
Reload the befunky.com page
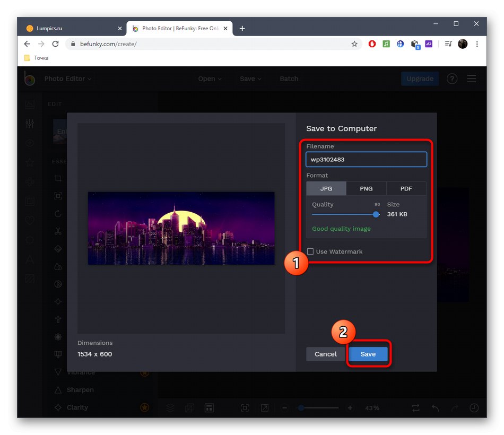(55, 44)
